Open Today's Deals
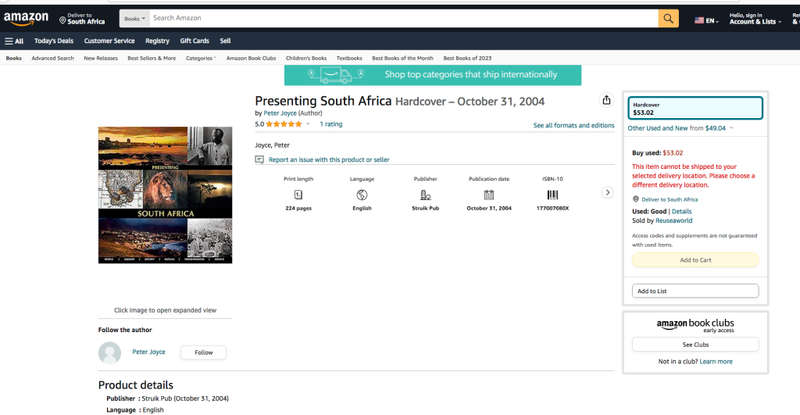This screenshot has height=415, width=800. click(x=54, y=41)
